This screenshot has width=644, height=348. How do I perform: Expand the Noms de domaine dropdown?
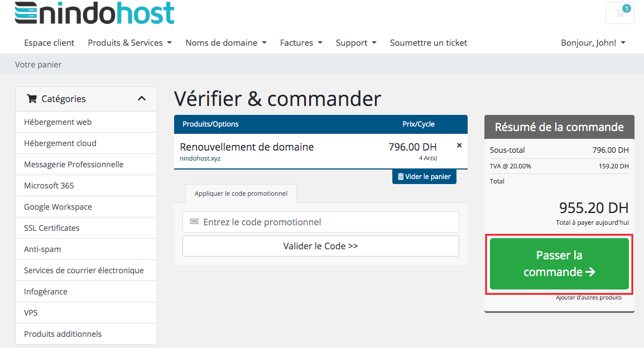coord(226,43)
